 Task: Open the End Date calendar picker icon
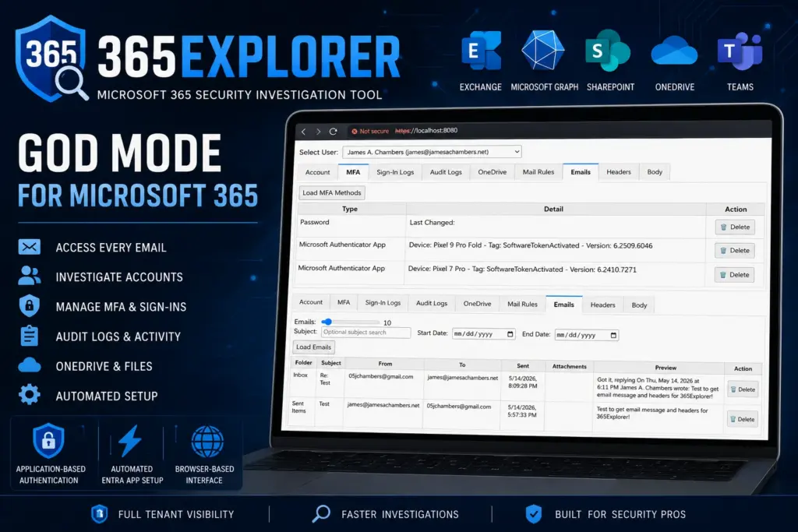pos(613,335)
